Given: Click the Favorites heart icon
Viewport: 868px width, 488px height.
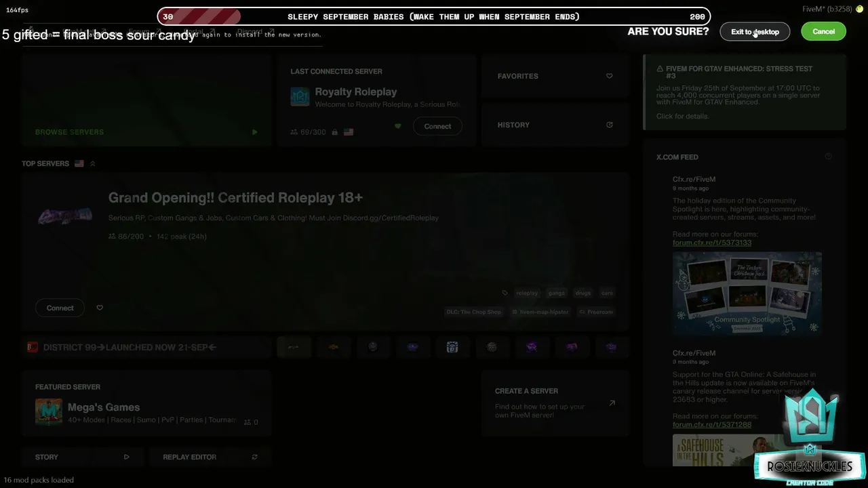Looking at the screenshot, I should pos(609,76).
